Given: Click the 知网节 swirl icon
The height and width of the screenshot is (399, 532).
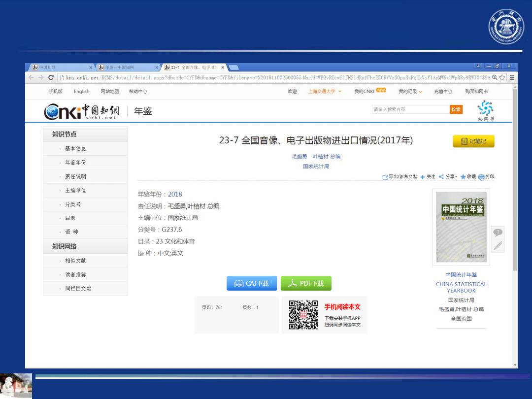Looking at the screenshot, I should 486,111.
